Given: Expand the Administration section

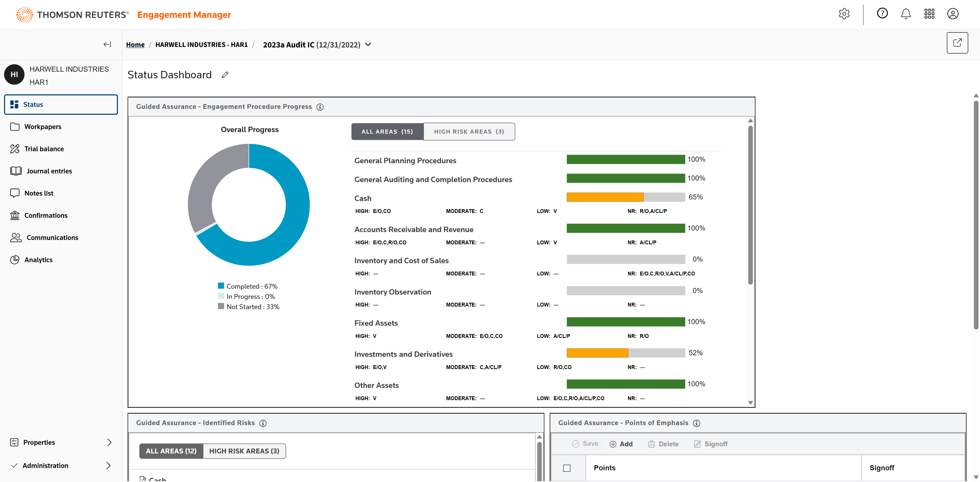Looking at the screenshot, I should tap(108, 466).
